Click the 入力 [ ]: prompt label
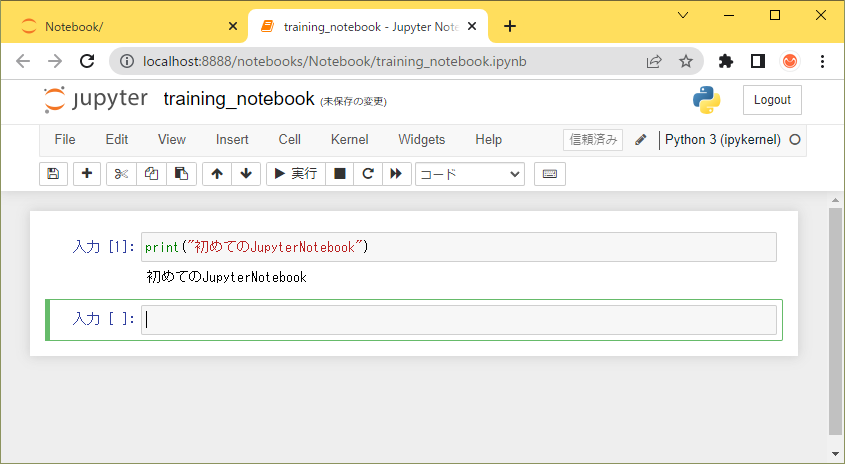 point(103,319)
